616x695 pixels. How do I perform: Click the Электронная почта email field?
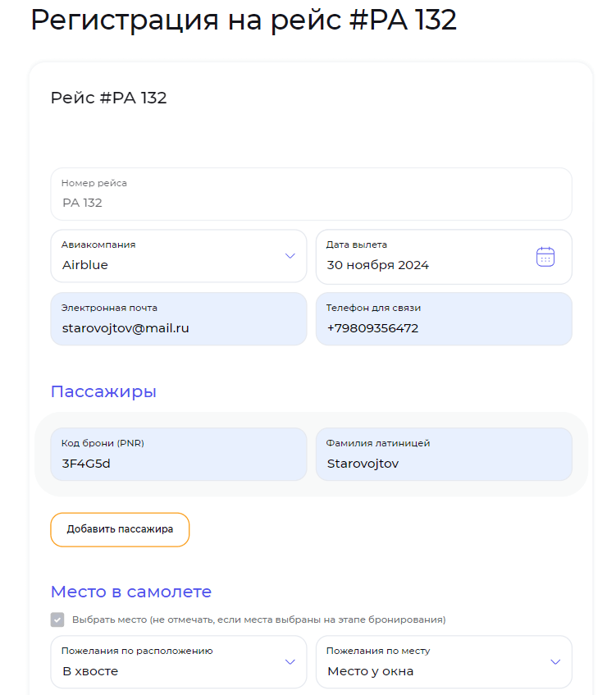178,327
